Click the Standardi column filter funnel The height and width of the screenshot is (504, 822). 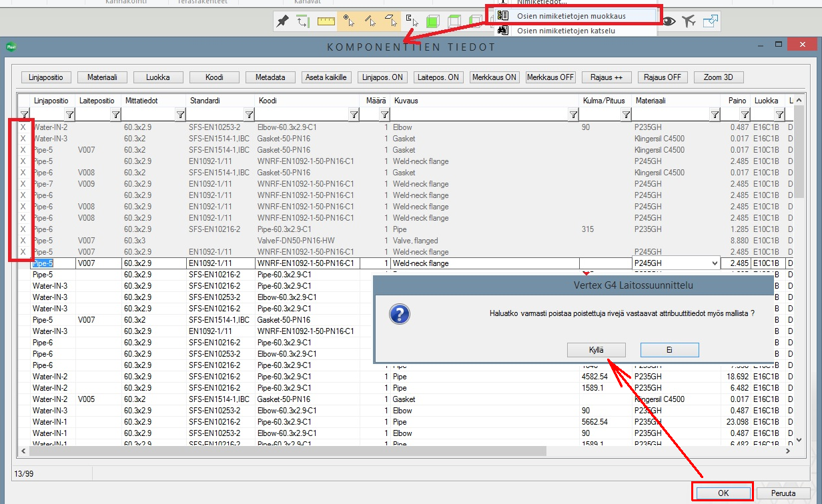pos(248,115)
